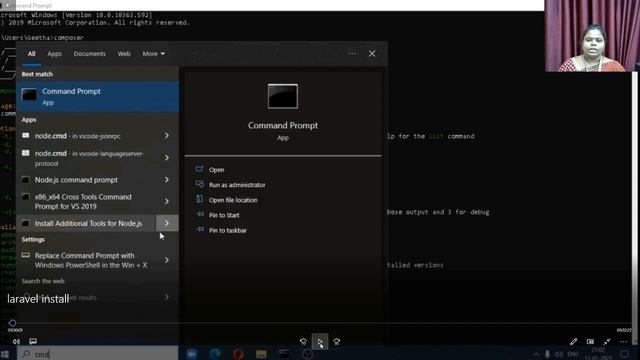The width and height of the screenshot is (640, 360).
Task: Expand the Install Additional Tools chevron
Action: tap(167, 223)
